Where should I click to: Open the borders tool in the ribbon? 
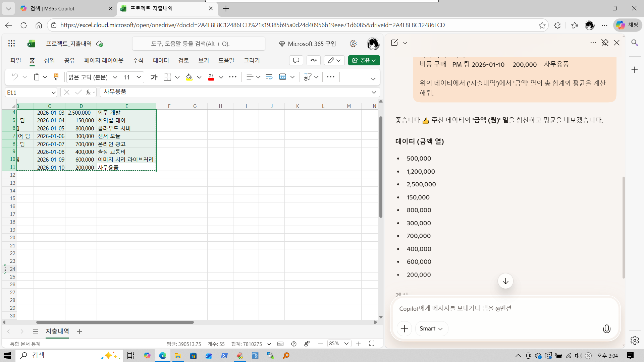coord(167,77)
